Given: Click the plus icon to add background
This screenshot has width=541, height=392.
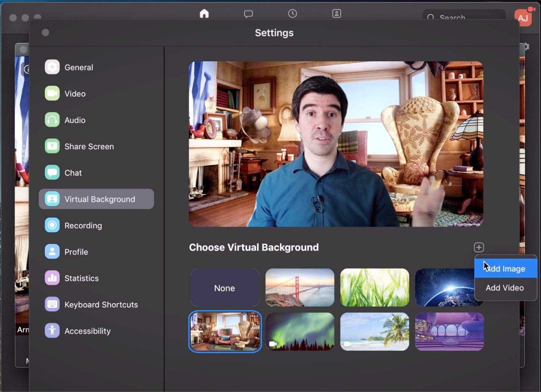Looking at the screenshot, I should coord(479,247).
